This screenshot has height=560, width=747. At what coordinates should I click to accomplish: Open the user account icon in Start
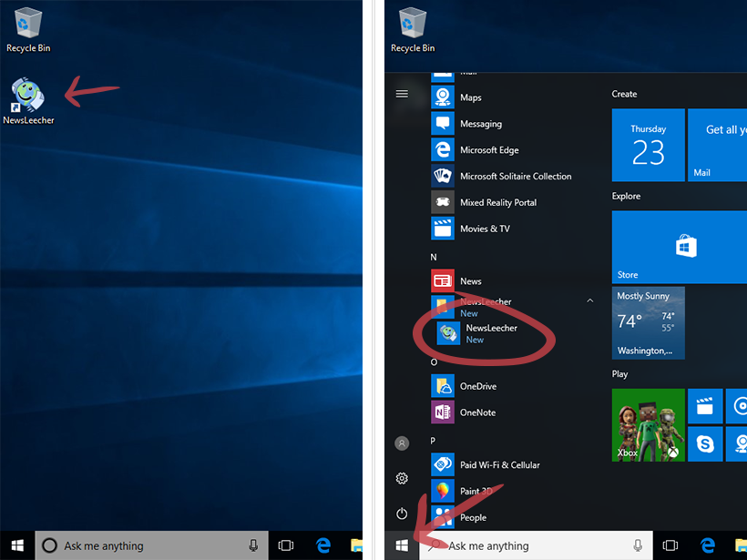click(402, 443)
